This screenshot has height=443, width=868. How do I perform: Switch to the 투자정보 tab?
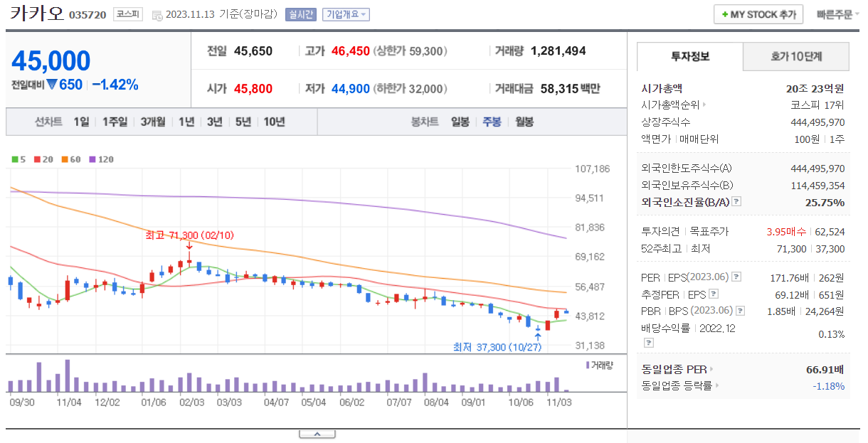click(689, 57)
